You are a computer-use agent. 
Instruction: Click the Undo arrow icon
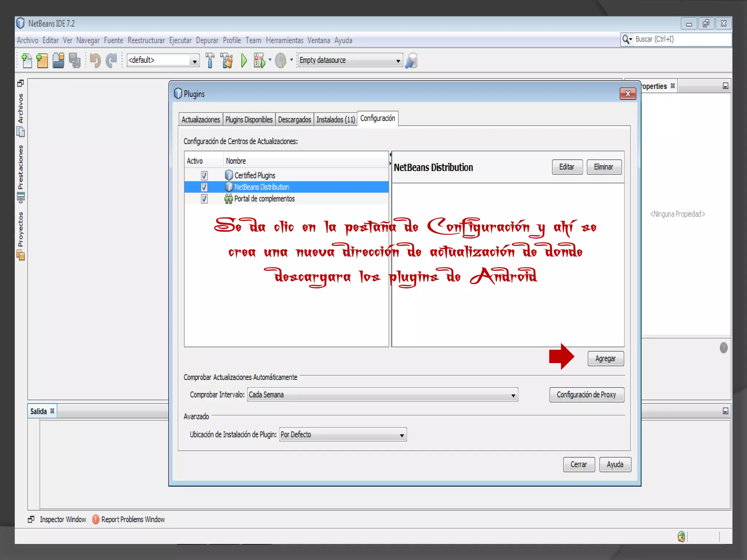coord(95,61)
